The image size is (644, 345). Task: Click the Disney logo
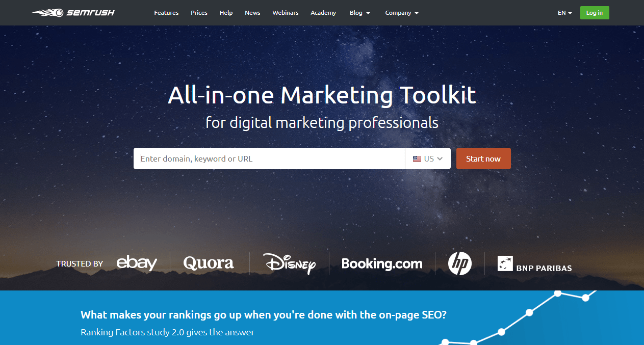coord(290,263)
